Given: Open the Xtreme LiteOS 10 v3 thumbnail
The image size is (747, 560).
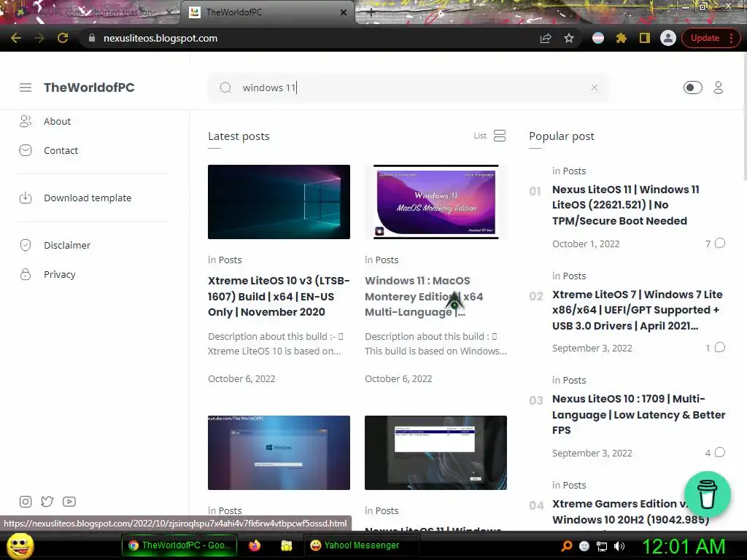Looking at the screenshot, I should pos(279,202).
